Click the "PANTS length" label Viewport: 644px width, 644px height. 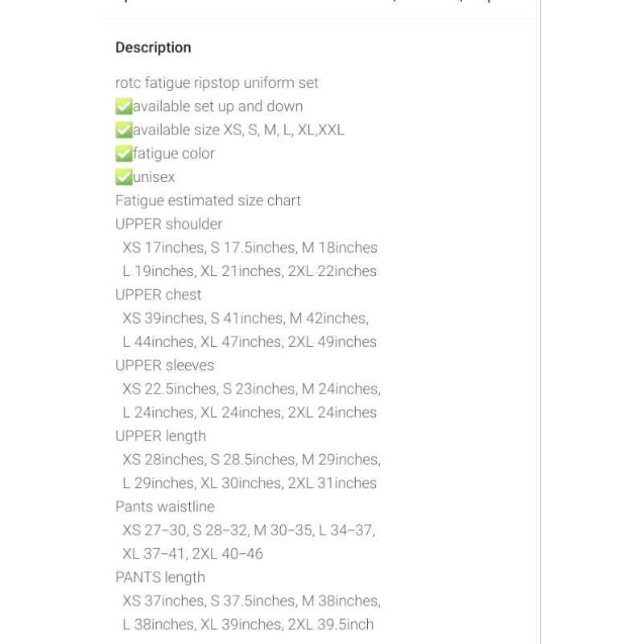pos(159,577)
